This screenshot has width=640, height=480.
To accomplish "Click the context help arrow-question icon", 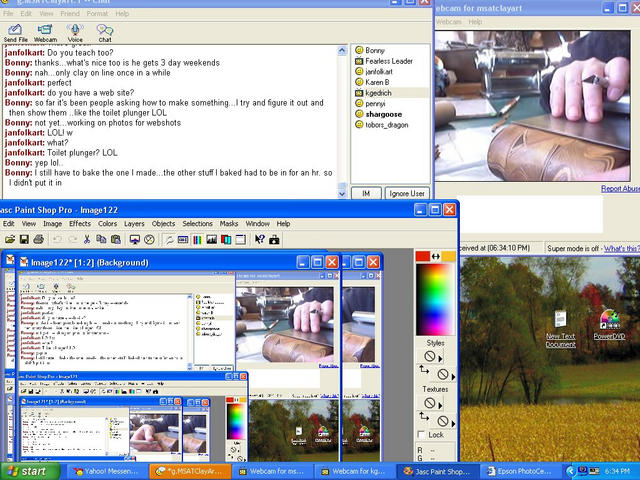I will tap(260, 239).
